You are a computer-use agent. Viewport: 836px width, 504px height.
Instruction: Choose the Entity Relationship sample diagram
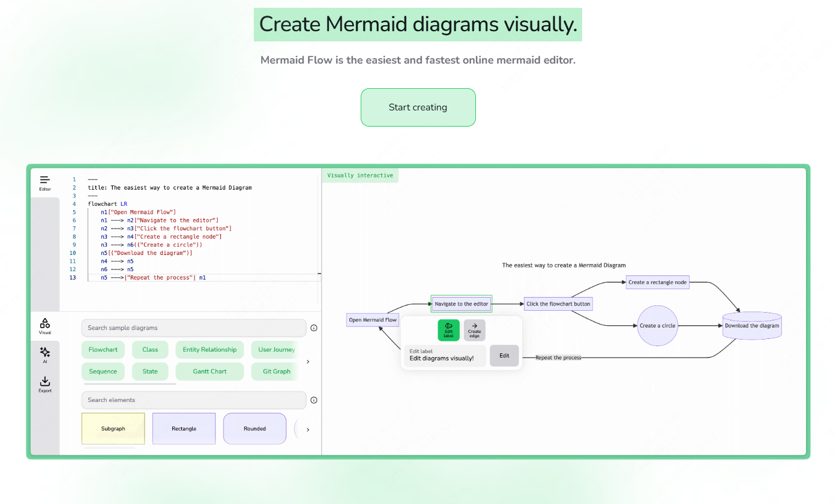point(209,350)
